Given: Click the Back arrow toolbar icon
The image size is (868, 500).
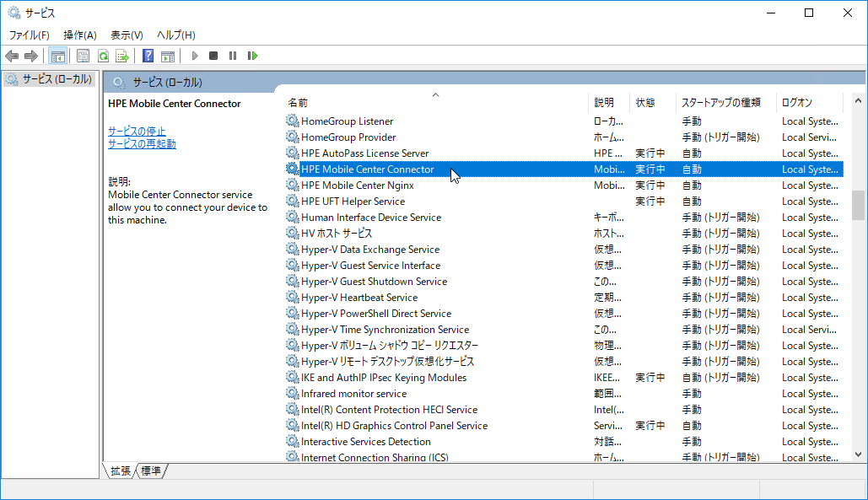Looking at the screenshot, I should [12, 56].
